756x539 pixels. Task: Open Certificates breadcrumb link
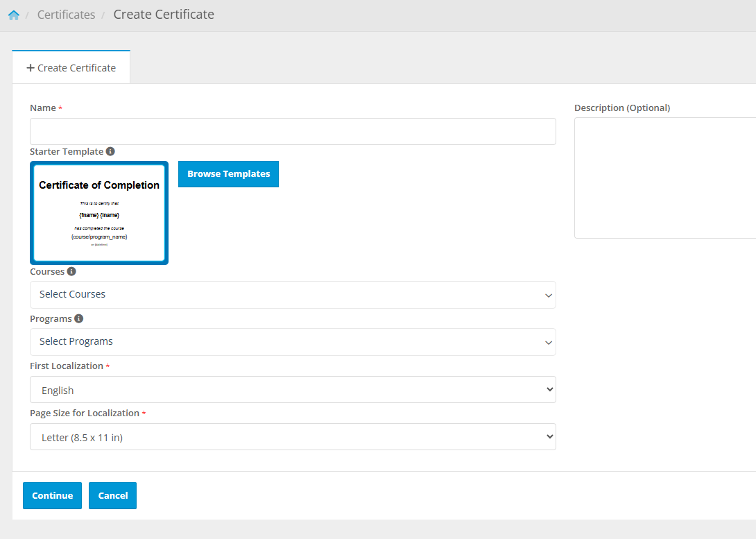(x=66, y=15)
